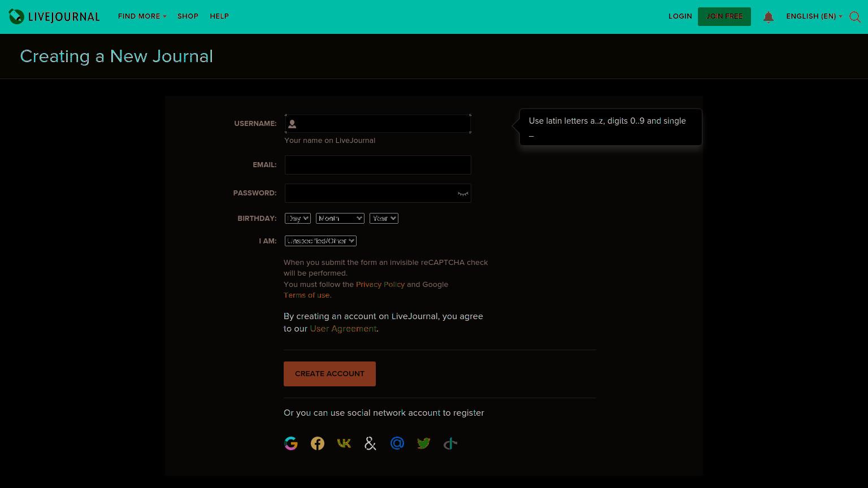Register with Mail.ru @ icon
This screenshot has width=868, height=488.
coord(397,443)
